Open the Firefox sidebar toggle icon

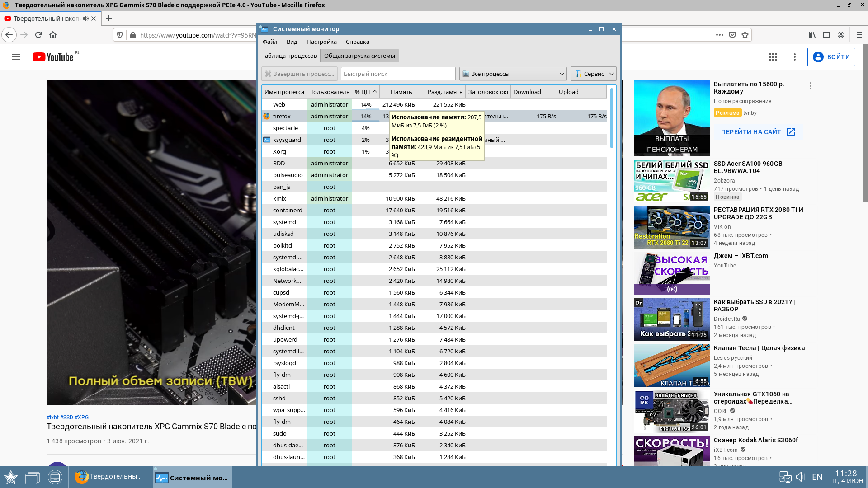tap(826, 35)
